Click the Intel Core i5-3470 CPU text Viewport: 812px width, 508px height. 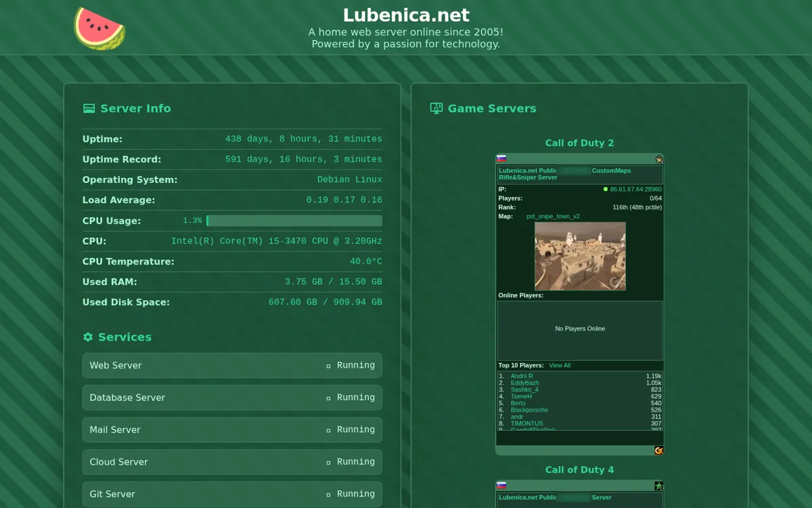(x=277, y=241)
